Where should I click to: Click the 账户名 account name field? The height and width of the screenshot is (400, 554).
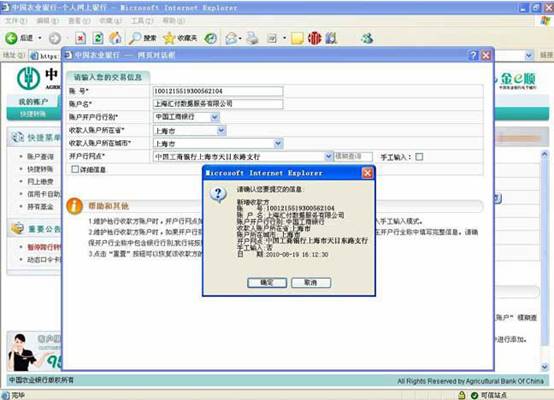pos(218,104)
